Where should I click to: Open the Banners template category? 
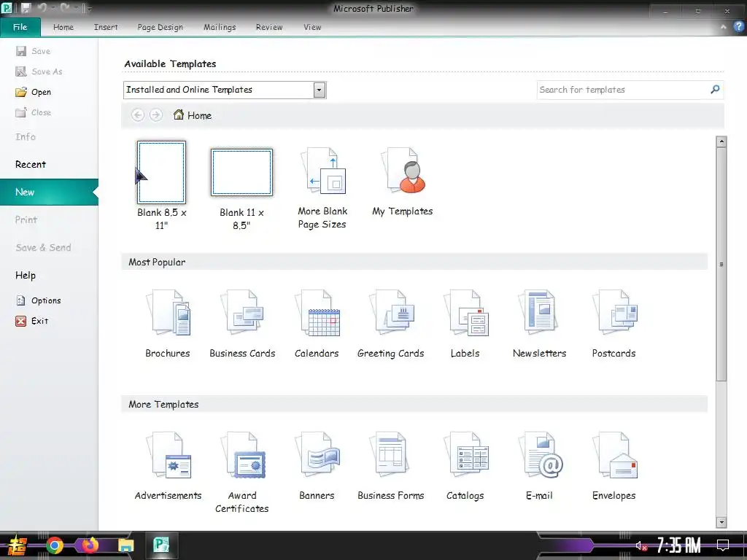pyautogui.click(x=317, y=466)
